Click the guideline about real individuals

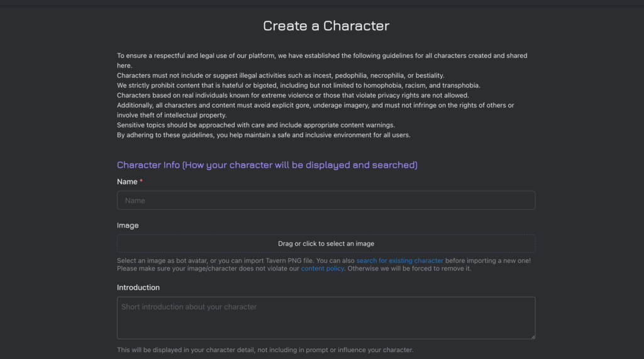[292, 96]
